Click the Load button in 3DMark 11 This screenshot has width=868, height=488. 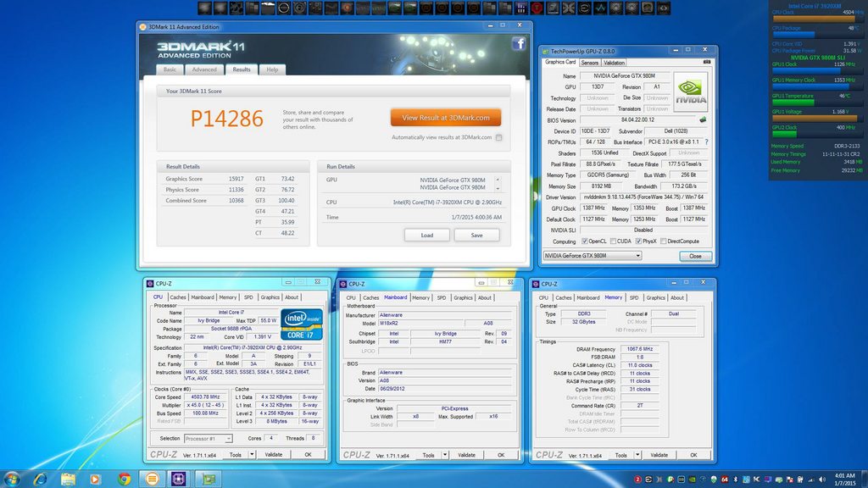coord(427,236)
